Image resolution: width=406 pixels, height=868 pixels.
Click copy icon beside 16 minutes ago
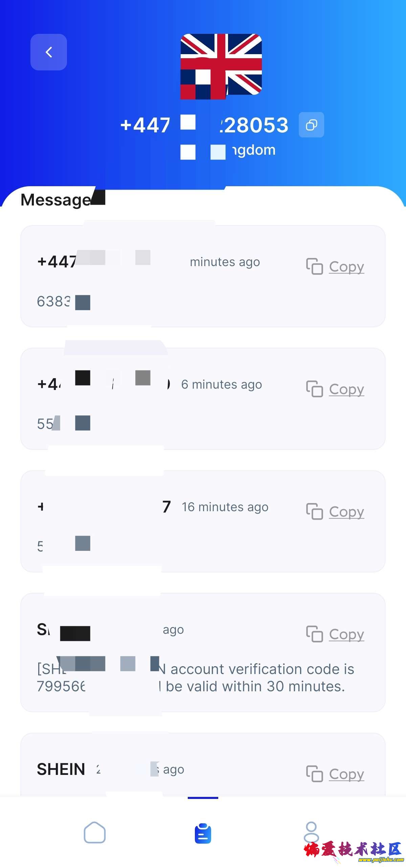click(315, 512)
